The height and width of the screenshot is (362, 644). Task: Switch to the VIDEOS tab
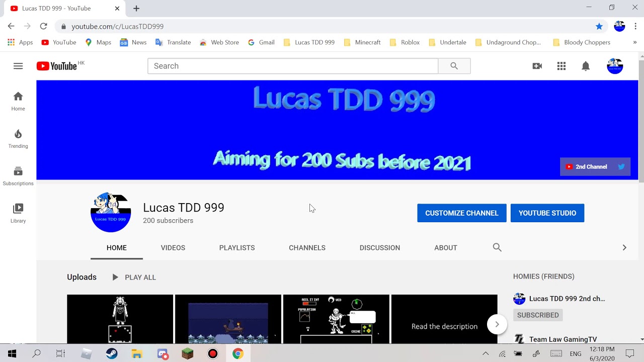point(173,248)
